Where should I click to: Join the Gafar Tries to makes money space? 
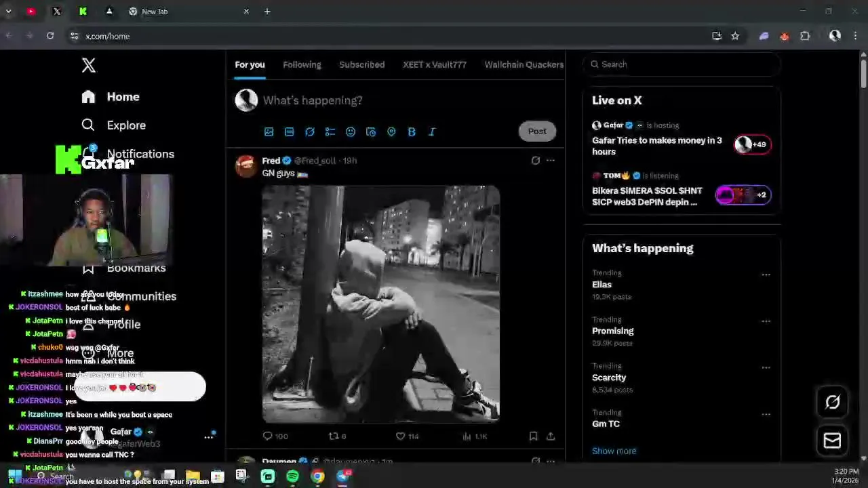(x=682, y=139)
